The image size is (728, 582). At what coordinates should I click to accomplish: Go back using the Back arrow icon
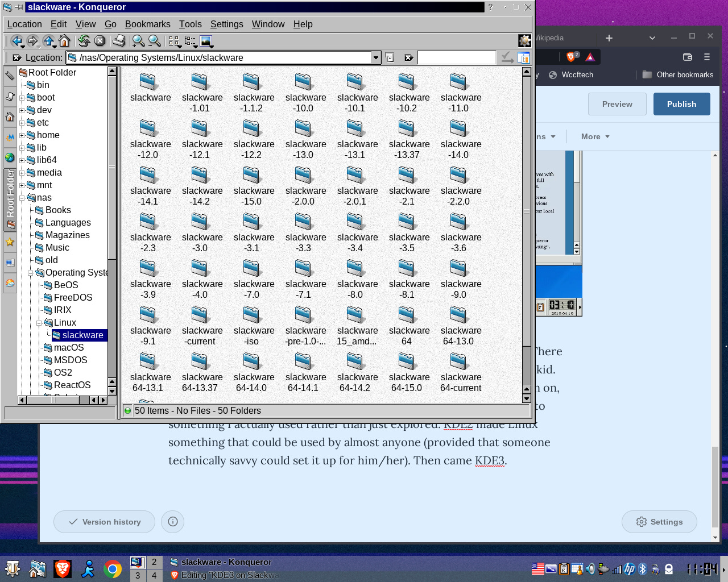point(16,41)
